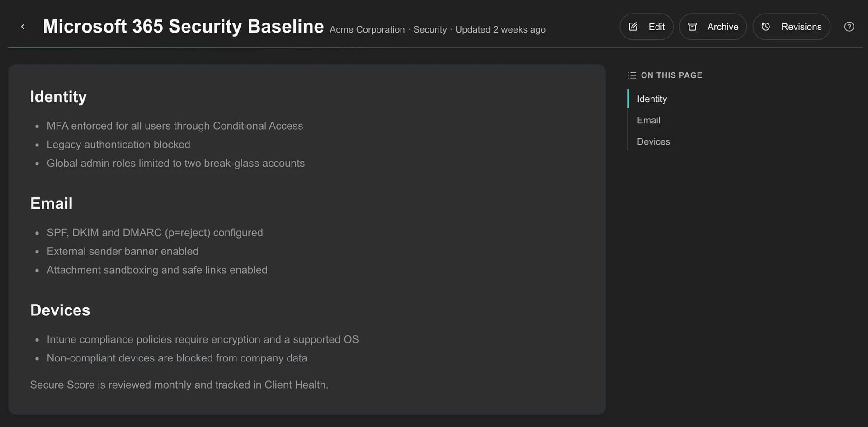This screenshot has width=868, height=427.
Task: Click the pencil Edit icon
Action: 633,27
